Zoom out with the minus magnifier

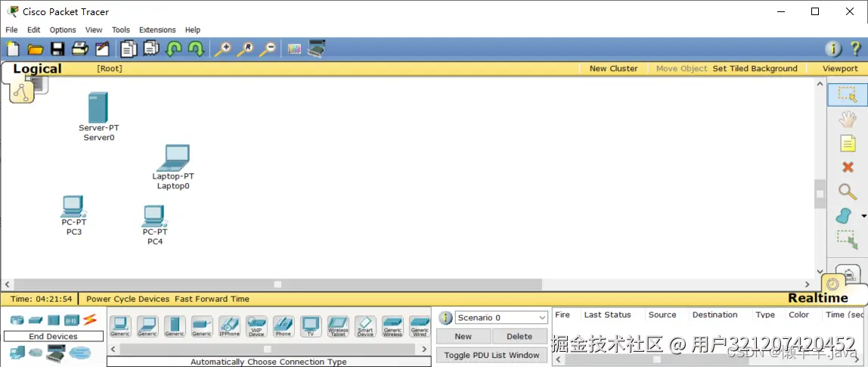[x=268, y=49]
